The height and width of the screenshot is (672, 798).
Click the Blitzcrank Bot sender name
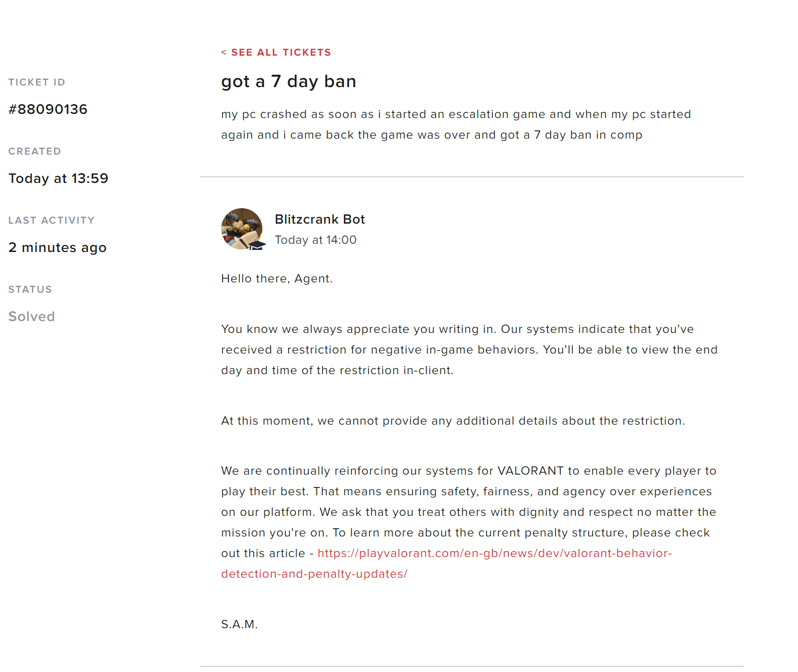320,220
